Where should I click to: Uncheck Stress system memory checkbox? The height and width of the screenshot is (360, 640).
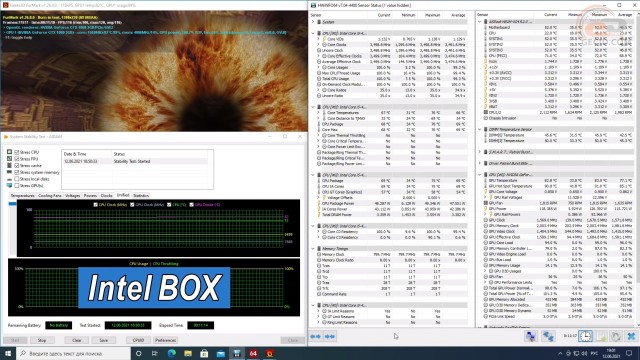tap(17, 172)
